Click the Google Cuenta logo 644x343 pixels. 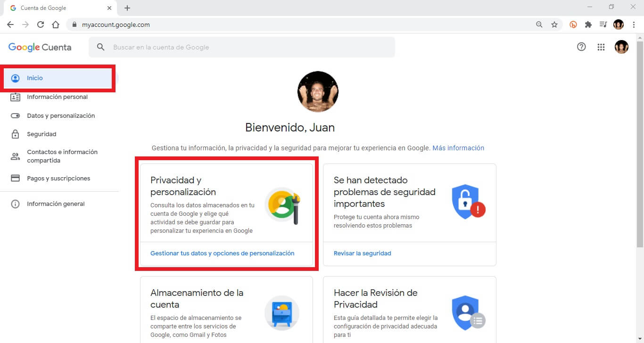coord(40,47)
